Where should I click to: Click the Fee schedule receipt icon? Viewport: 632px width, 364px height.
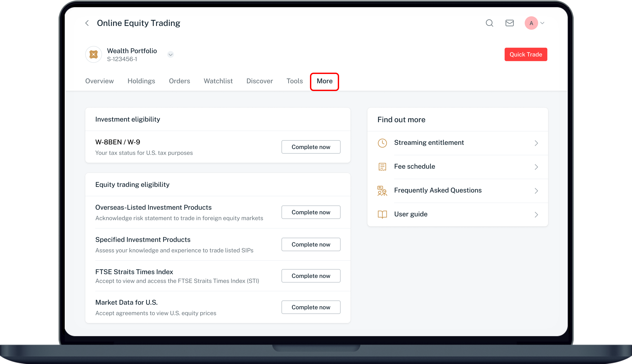coord(382,167)
